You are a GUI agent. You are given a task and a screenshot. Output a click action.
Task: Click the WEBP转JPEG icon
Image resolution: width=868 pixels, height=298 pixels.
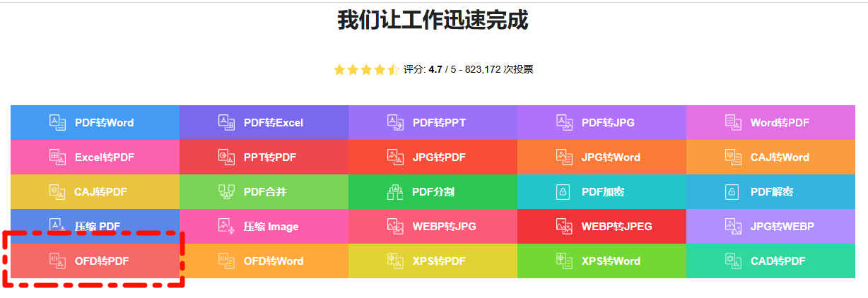click(x=564, y=226)
